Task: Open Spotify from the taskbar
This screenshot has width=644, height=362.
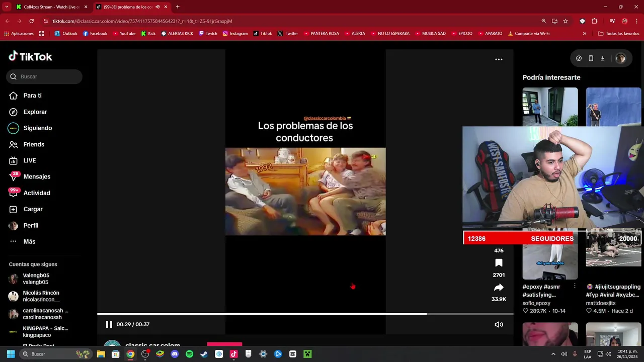Action: (189, 354)
